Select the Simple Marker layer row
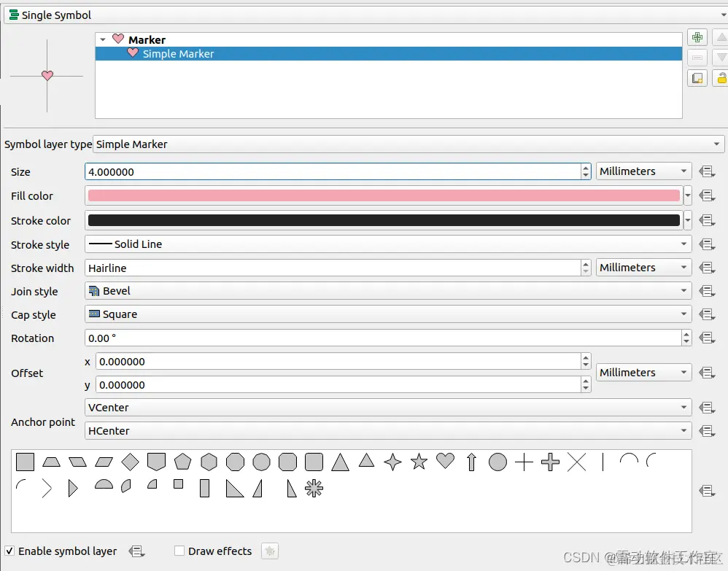The width and height of the screenshot is (728, 571). point(389,53)
